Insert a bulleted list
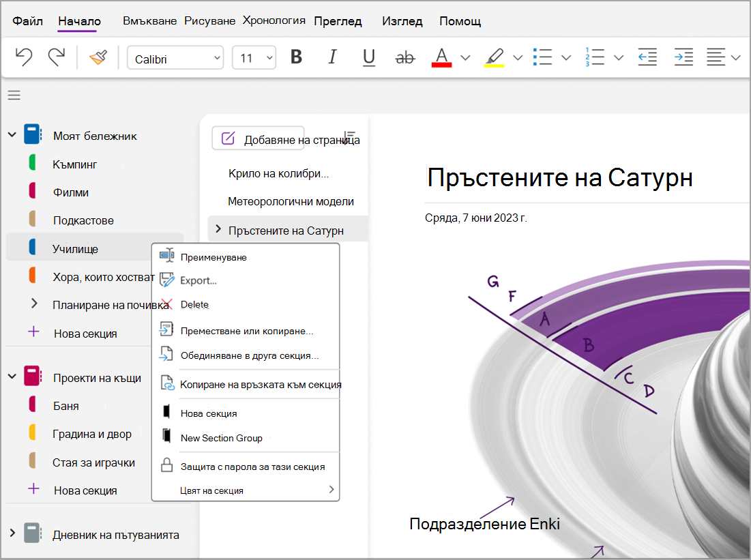 [543, 57]
